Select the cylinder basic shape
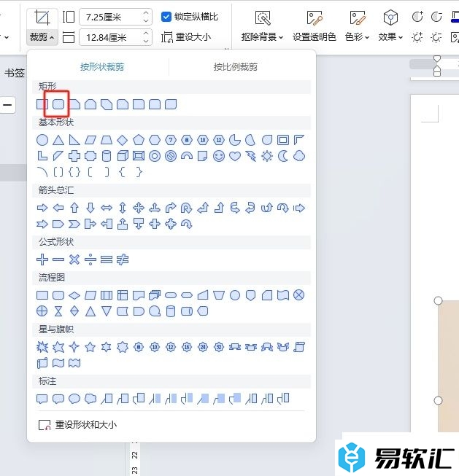The image size is (459, 476). pyautogui.click(x=107, y=156)
